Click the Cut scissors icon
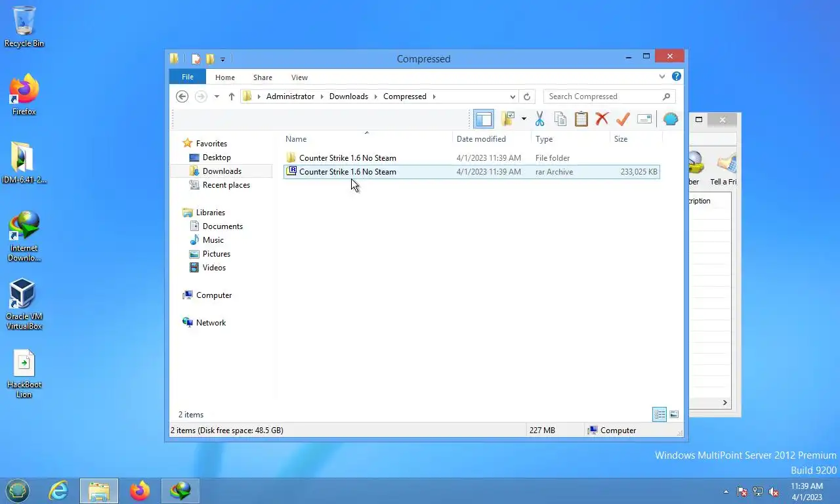Image resolution: width=840 pixels, height=504 pixels. [x=539, y=119]
